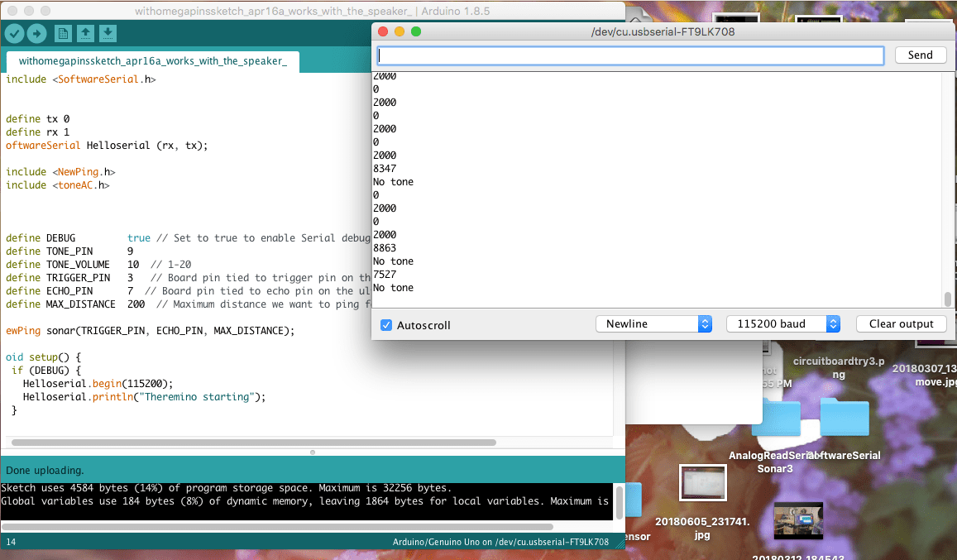Click the 'define TRIGGER_PIN' code line
The image size is (957, 560).
(x=188, y=278)
